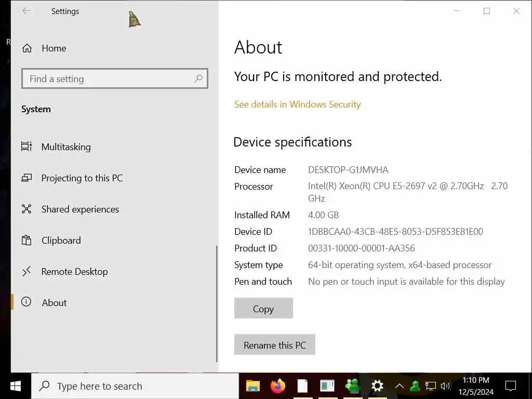Click the Installed RAM value 4.00 GB
Viewport: 532px width, 399px height.
[323, 215]
